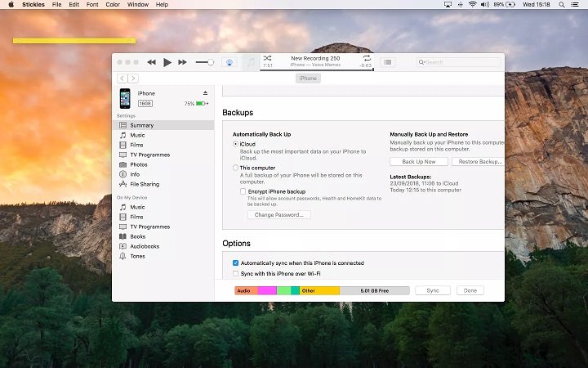Open the Color menu in menu bar
This screenshot has height=368, width=588.
coord(113,5)
